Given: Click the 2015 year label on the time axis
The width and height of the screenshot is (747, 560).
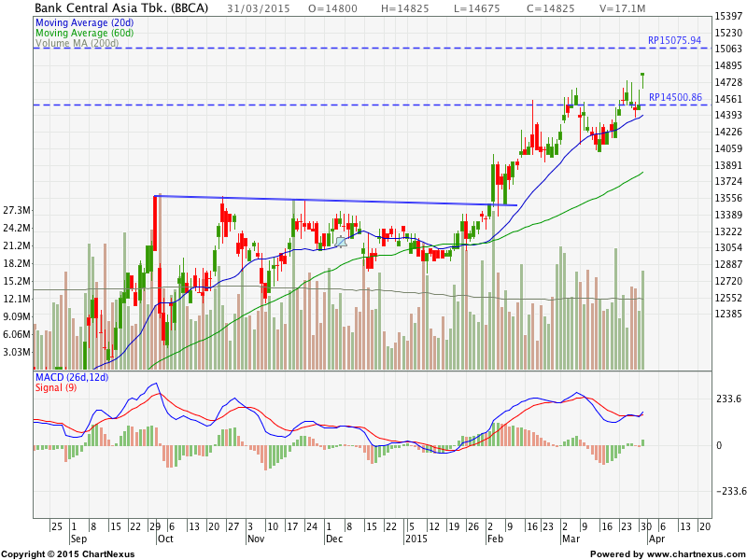Looking at the screenshot, I should pyautogui.click(x=416, y=539).
